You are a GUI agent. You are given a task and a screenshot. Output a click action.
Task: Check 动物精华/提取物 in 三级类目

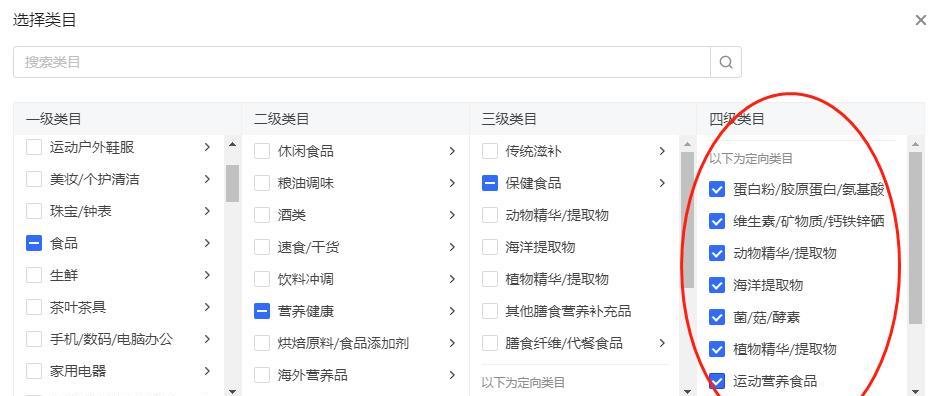(x=490, y=215)
